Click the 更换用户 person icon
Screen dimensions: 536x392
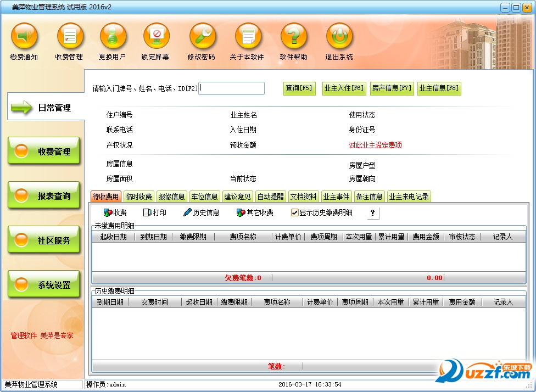click(113, 36)
